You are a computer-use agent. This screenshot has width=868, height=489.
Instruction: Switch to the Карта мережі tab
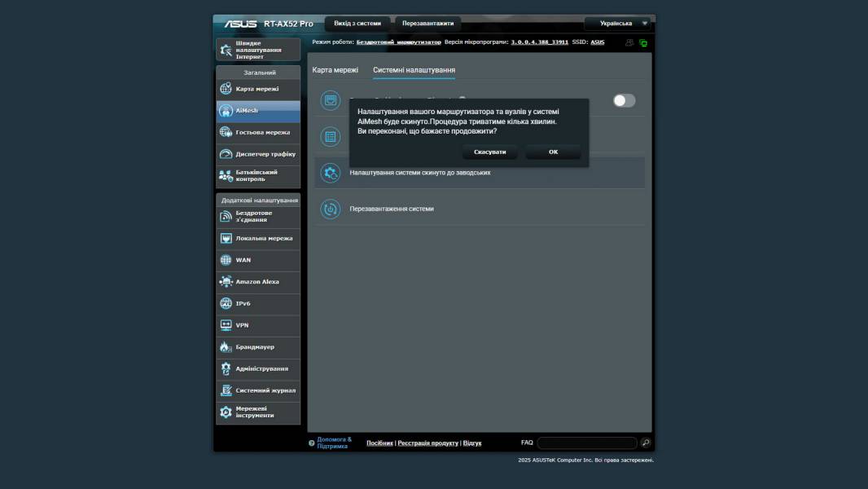pyautogui.click(x=335, y=70)
